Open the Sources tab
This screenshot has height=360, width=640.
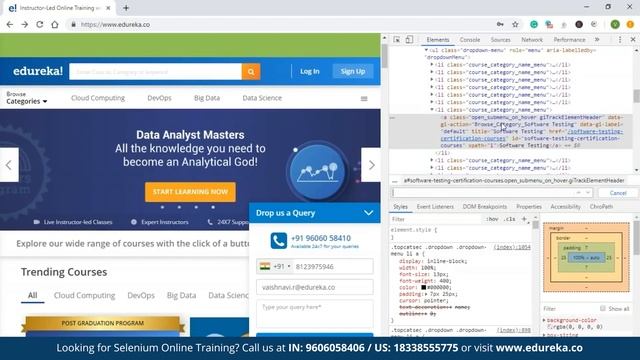pyautogui.click(x=500, y=40)
